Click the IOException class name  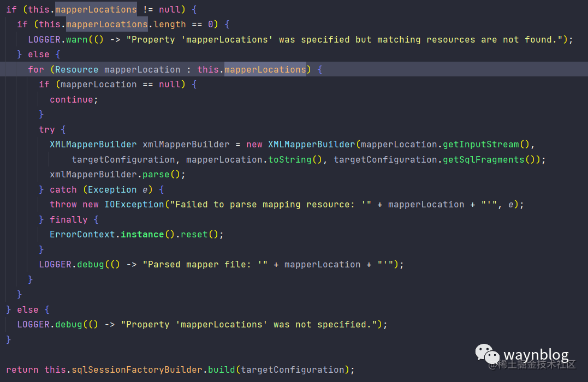click(x=134, y=204)
